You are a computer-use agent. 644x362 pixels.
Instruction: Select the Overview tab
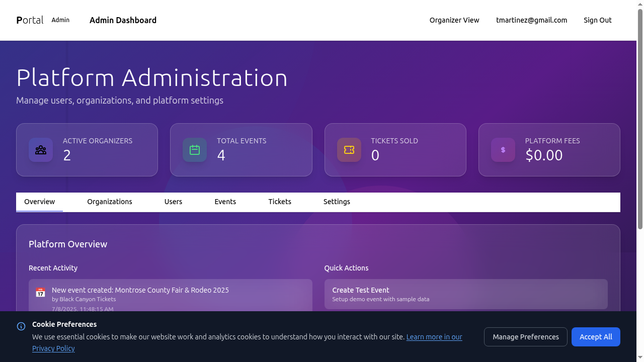(x=39, y=202)
